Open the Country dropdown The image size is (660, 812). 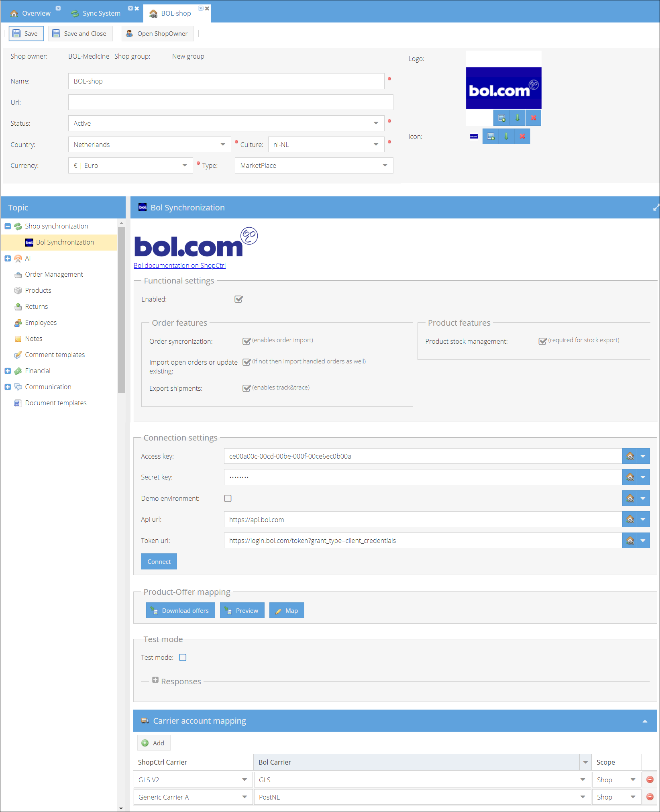[x=222, y=145]
